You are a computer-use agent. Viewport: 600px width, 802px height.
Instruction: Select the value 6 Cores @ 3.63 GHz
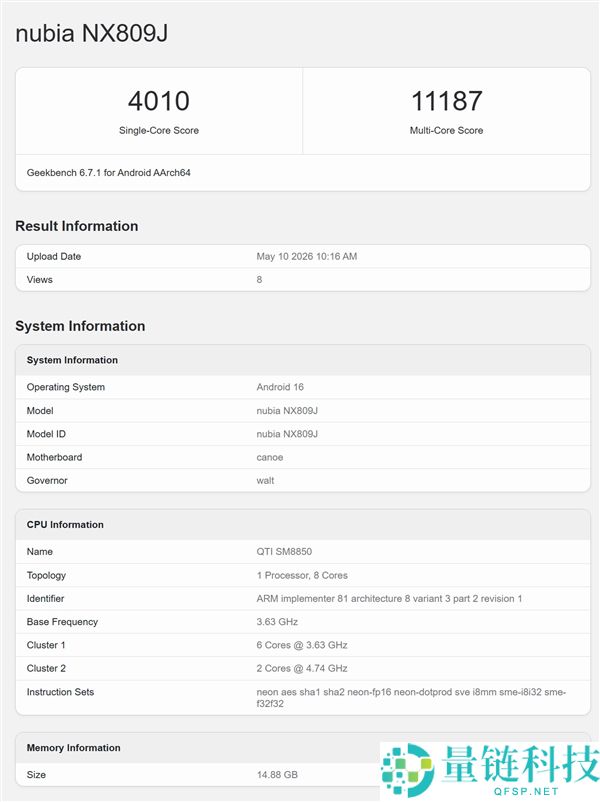click(302, 645)
